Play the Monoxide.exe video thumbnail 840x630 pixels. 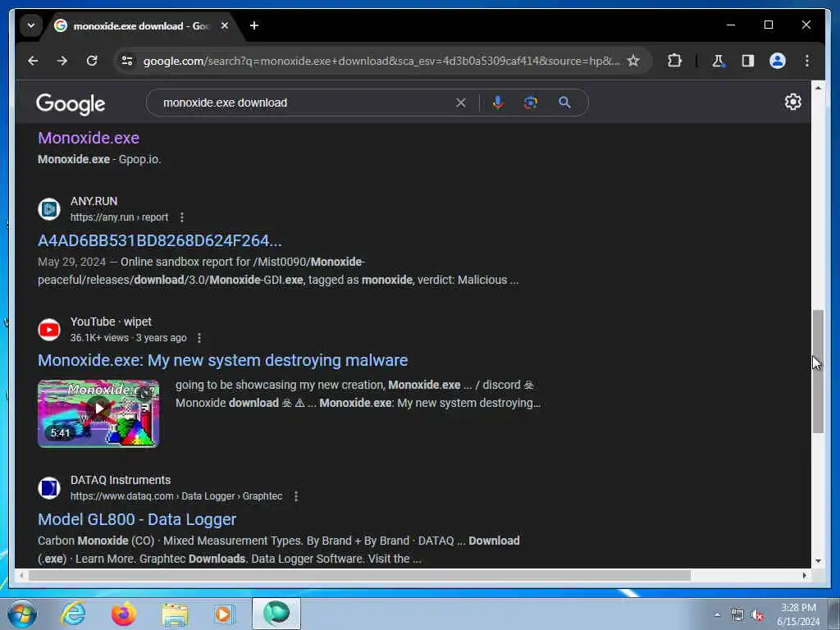tap(98, 413)
